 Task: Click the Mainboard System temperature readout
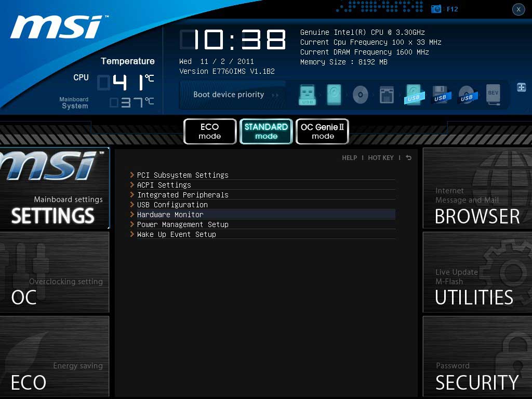pos(131,102)
